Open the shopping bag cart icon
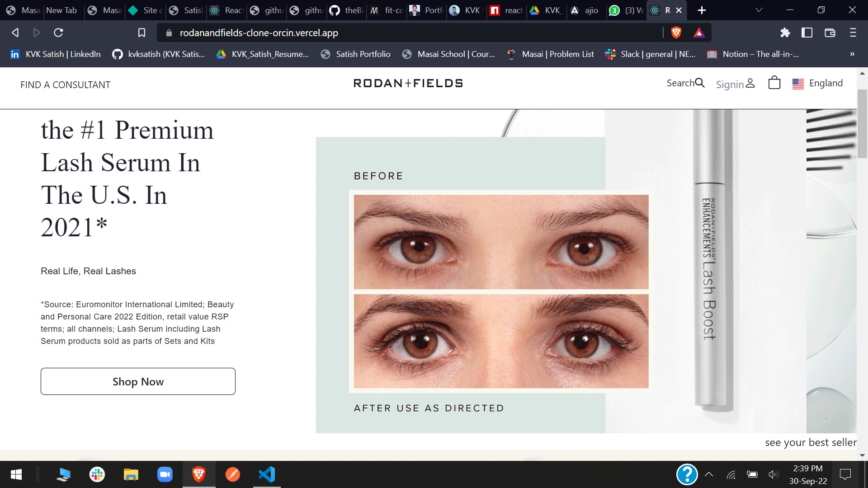The height and width of the screenshot is (488, 868). pyautogui.click(x=774, y=82)
